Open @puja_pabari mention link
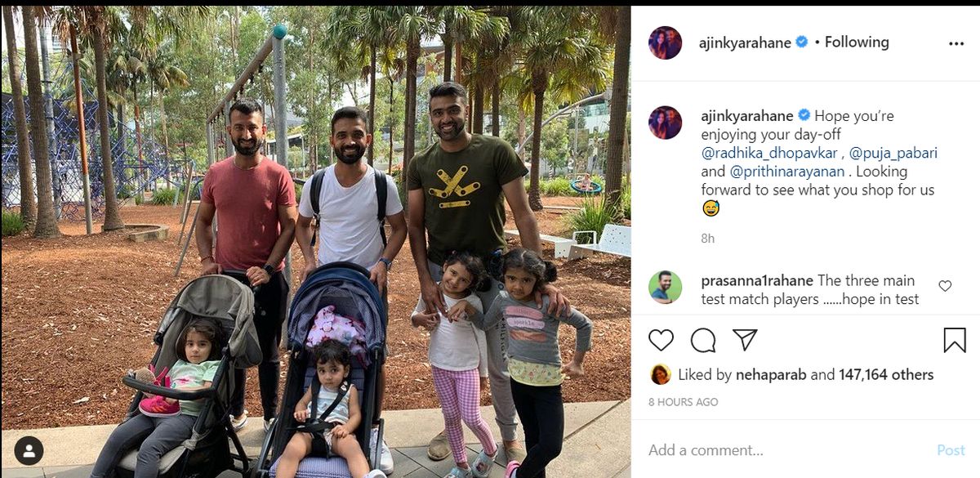The height and width of the screenshot is (478, 980). [x=892, y=153]
